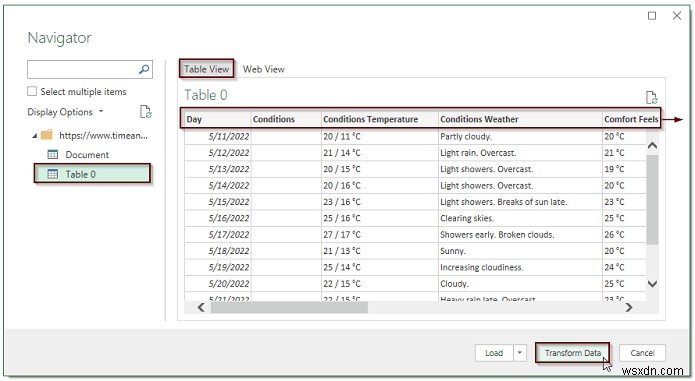The width and height of the screenshot is (695, 381).
Task: Click the Table 0 grid icon
Action: pyautogui.click(x=53, y=174)
